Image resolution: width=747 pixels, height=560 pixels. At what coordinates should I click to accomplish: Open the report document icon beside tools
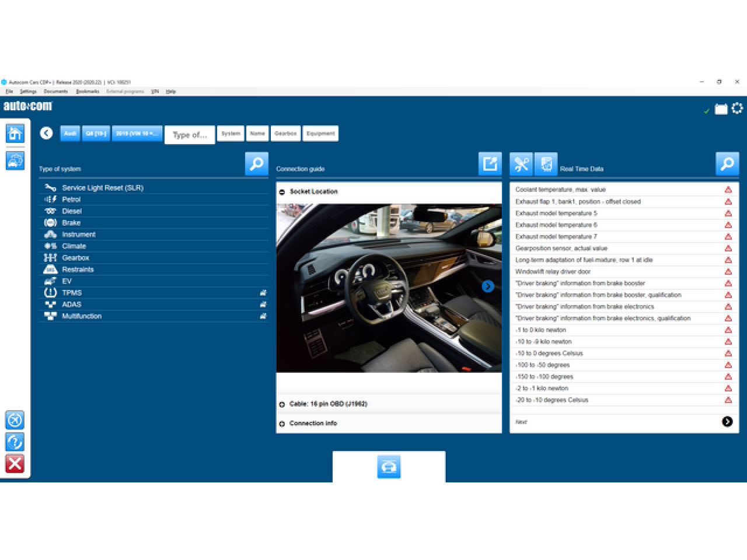(546, 164)
